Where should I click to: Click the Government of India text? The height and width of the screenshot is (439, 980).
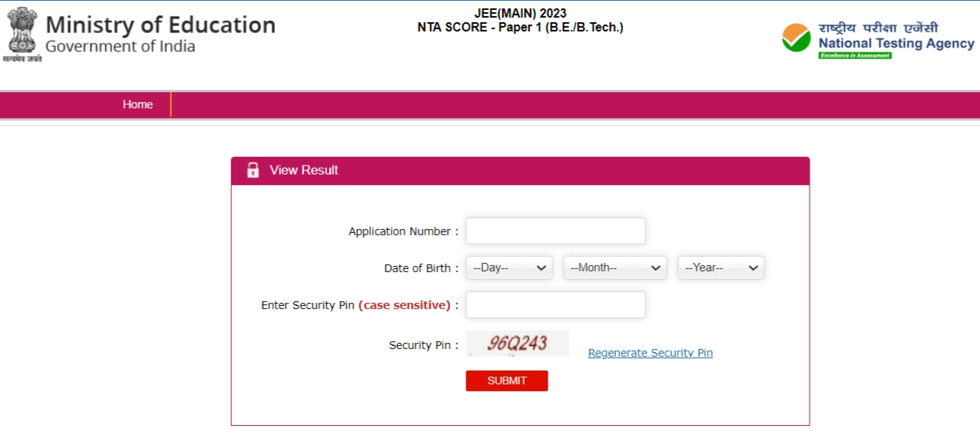(x=120, y=46)
